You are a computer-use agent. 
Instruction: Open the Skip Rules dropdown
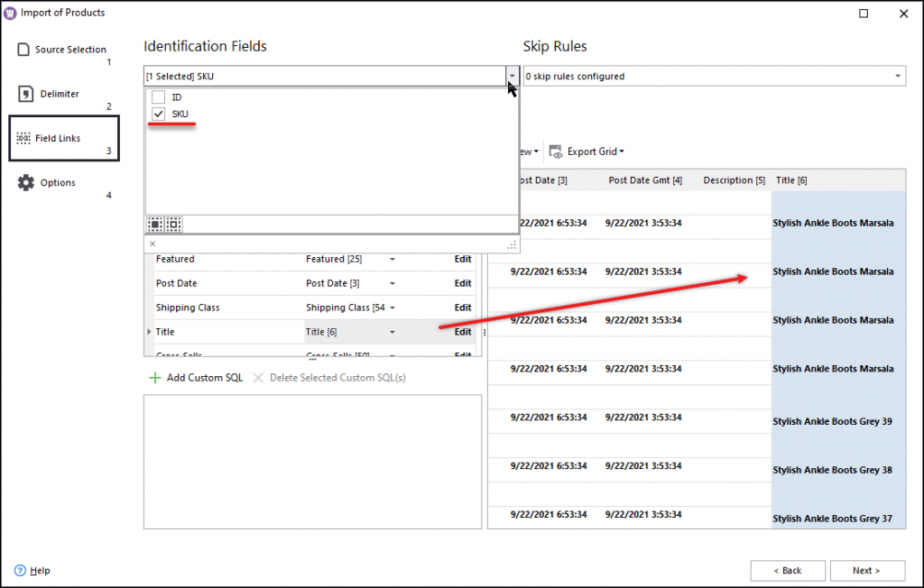(x=897, y=76)
